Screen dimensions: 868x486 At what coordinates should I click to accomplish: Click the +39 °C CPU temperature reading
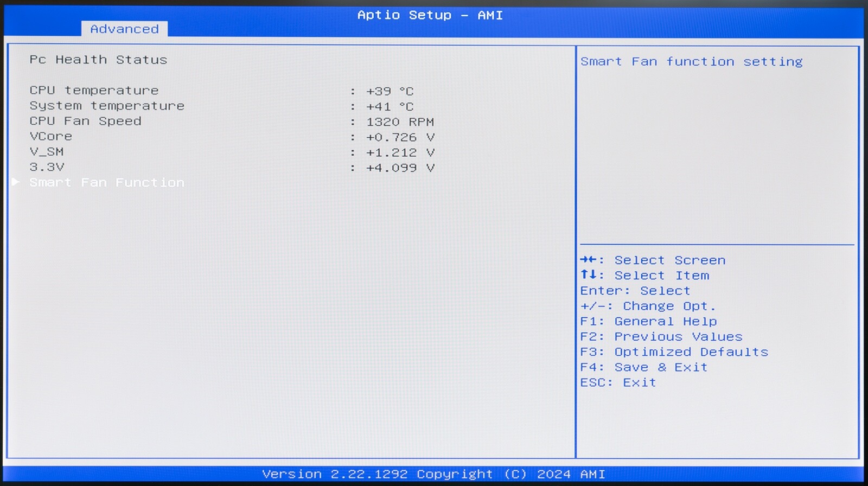[x=390, y=91]
